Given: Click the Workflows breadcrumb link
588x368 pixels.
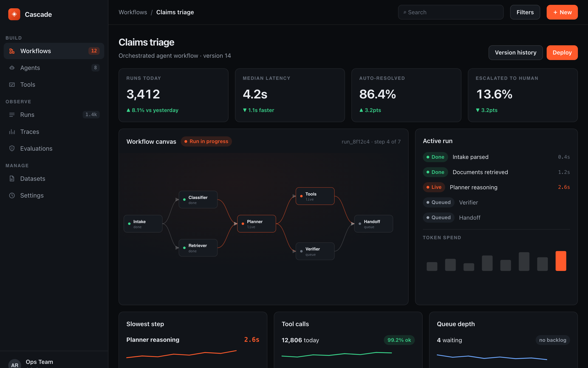Looking at the screenshot, I should point(133,12).
